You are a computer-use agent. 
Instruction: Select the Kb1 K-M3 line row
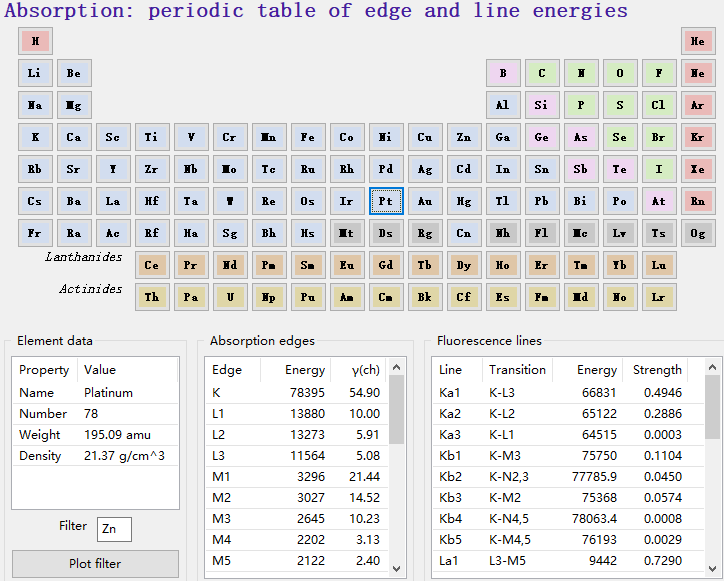pyautogui.click(x=568, y=455)
